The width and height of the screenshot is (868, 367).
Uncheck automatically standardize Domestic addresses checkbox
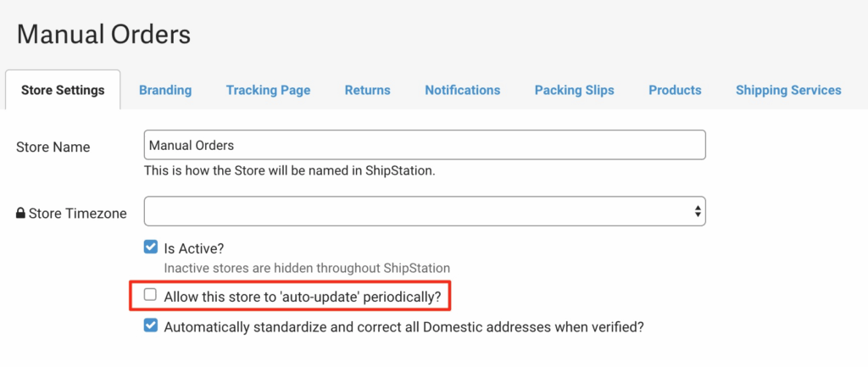pyautogui.click(x=151, y=325)
